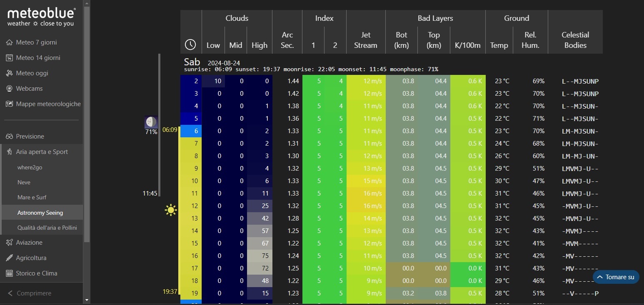Viewport: 644px width, 305px height.
Task: Click the meteoblue logo
Action: click(41, 17)
